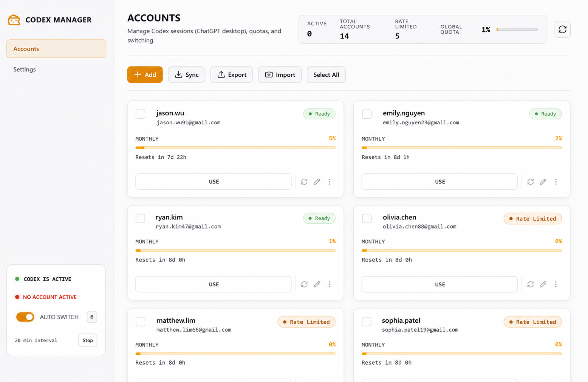Edit the jason.wu account
The image size is (588, 382).
click(317, 182)
